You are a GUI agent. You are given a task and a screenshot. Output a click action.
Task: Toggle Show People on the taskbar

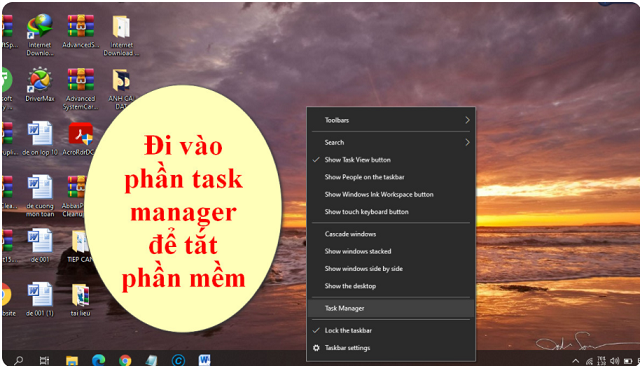click(x=391, y=177)
